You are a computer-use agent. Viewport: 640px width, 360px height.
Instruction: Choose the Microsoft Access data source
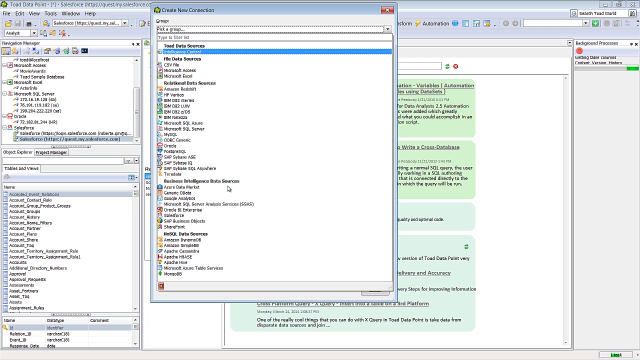pos(180,70)
